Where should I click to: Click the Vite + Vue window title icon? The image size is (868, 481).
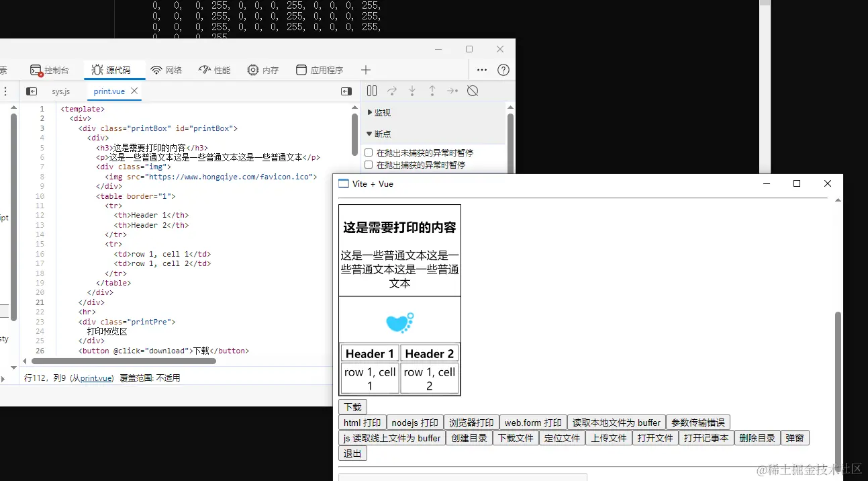point(344,183)
